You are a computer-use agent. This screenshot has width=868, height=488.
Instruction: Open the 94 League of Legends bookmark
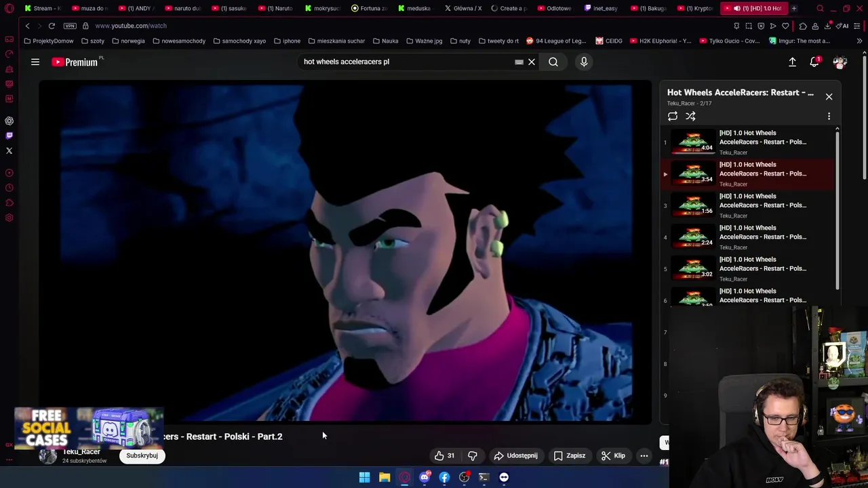tap(556, 41)
